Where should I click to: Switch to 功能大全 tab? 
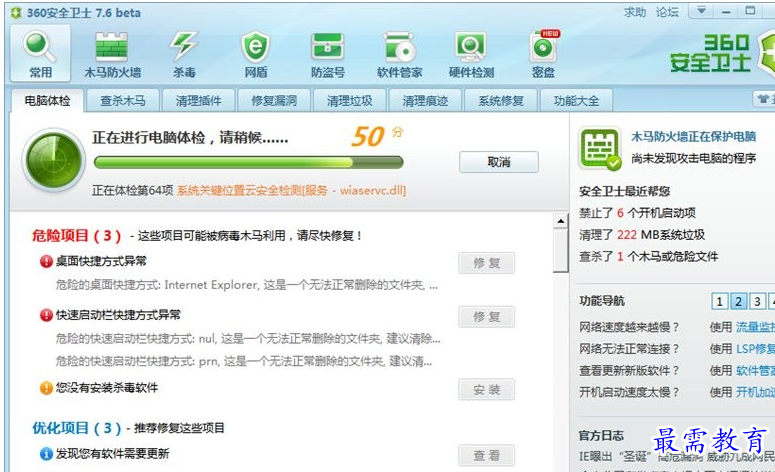click(576, 101)
